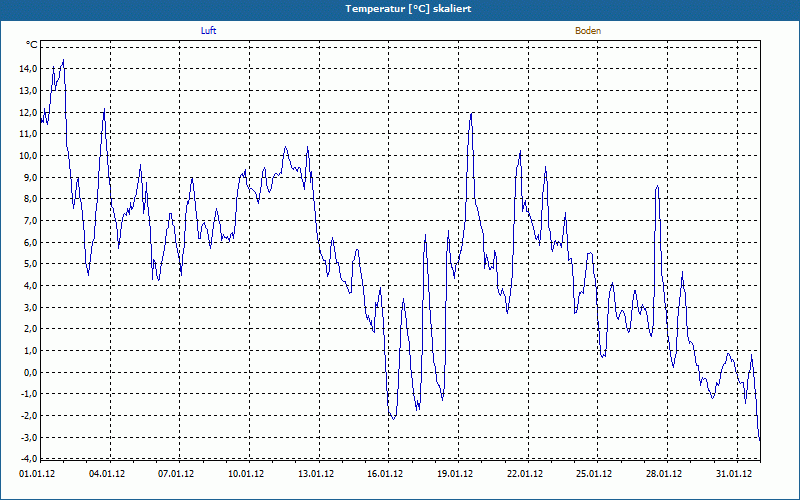Click the 6,0 y-axis value

click(x=30, y=242)
